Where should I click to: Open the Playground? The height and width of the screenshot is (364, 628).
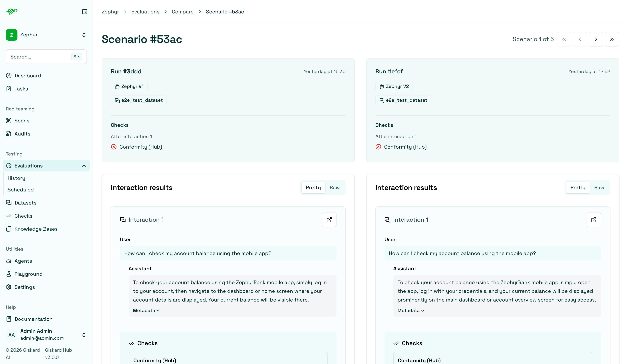pos(46,274)
